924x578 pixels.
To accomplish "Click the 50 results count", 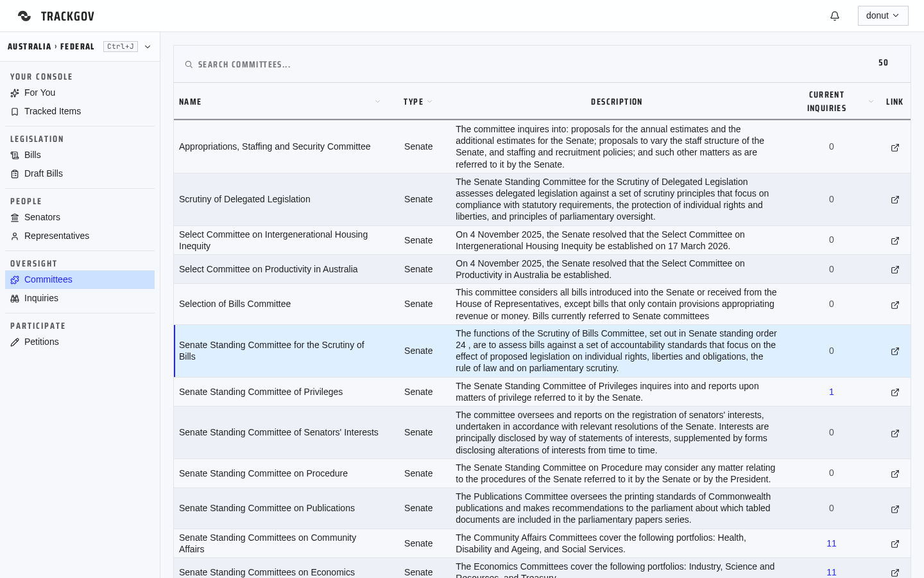I will [884, 63].
